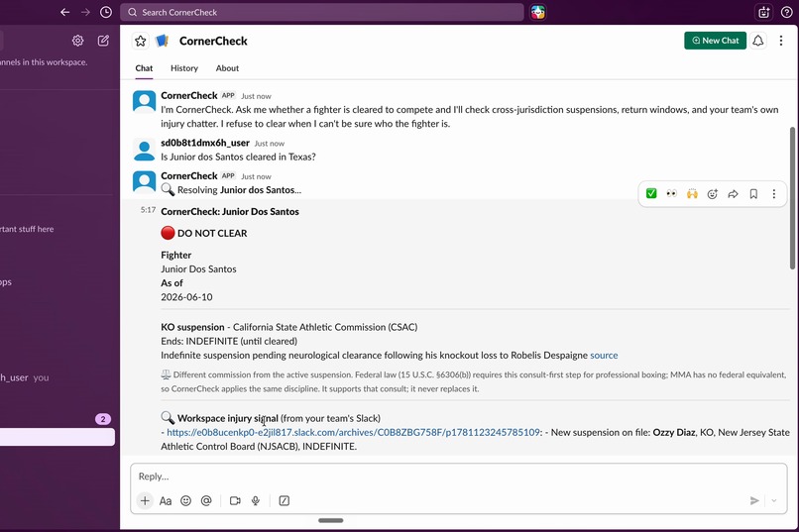Record a video clip
Image resolution: width=799 pixels, height=532 pixels.
[x=235, y=501]
